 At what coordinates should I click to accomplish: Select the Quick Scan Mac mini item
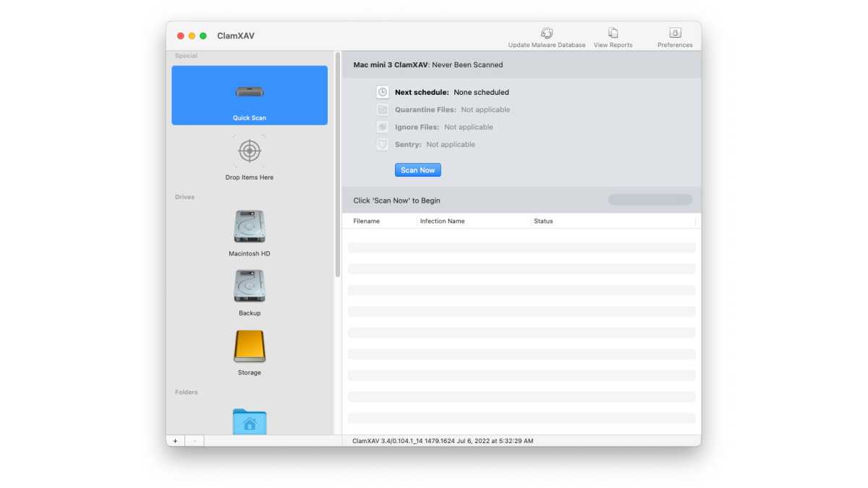[250, 96]
